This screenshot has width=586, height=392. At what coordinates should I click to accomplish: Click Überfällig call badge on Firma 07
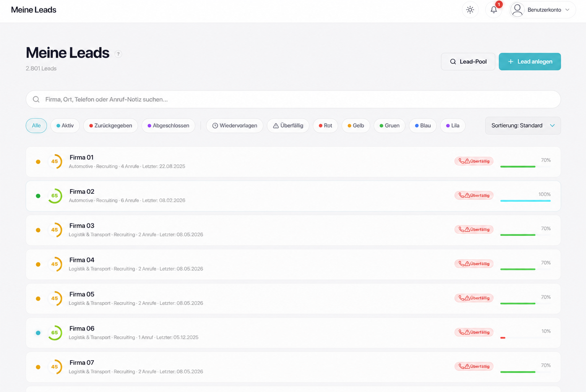pos(474,366)
